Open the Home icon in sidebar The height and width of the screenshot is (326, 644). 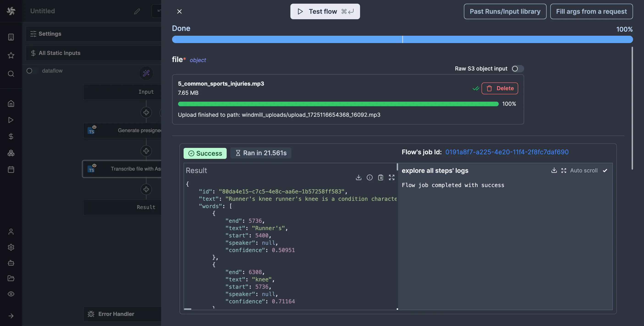pyautogui.click(x=11, y=103)
